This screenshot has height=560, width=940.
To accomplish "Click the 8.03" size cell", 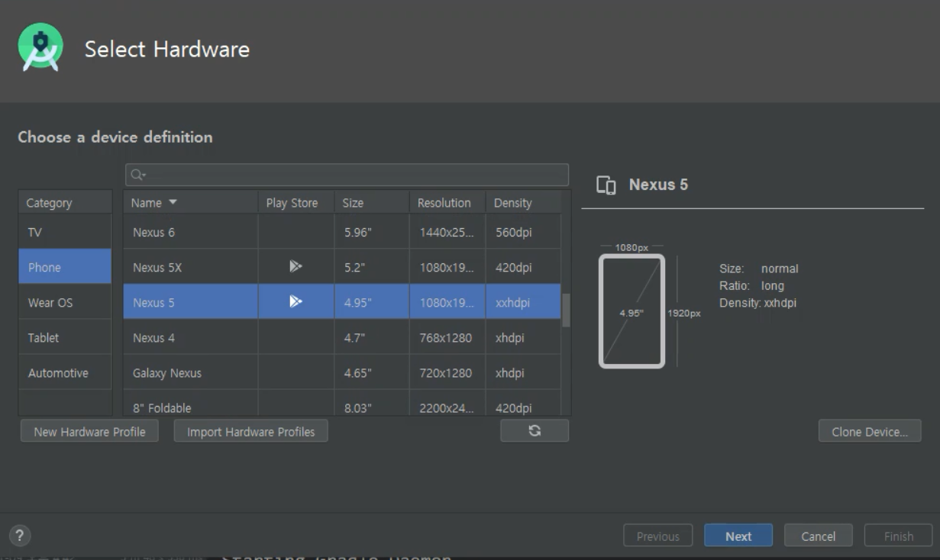I will (x=372, y=404).
